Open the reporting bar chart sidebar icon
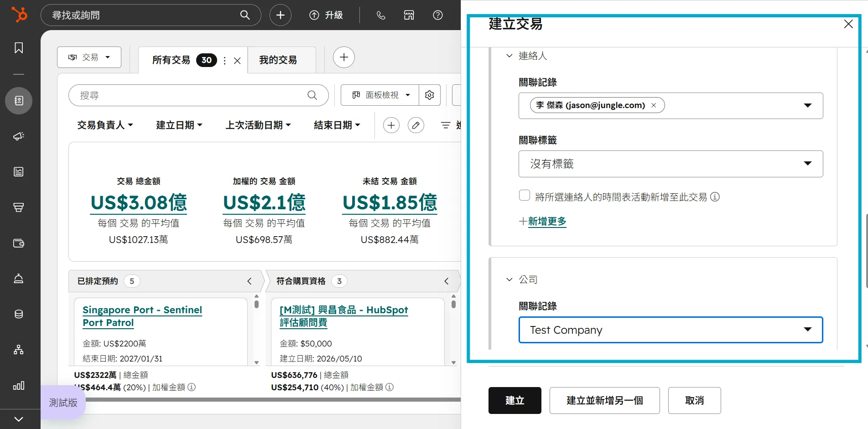 (x=19, y=386)
